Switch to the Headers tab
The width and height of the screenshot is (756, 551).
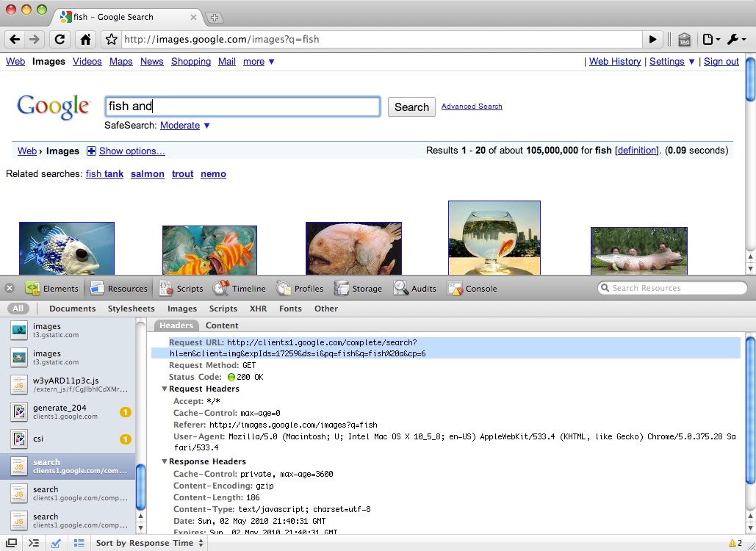click(176, 325)
